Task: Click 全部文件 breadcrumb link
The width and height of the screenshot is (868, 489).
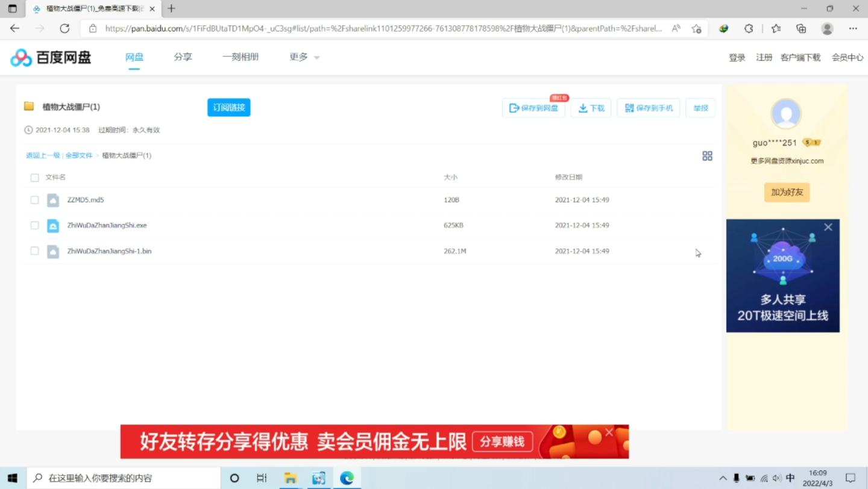Action: [x=79, y=155]
